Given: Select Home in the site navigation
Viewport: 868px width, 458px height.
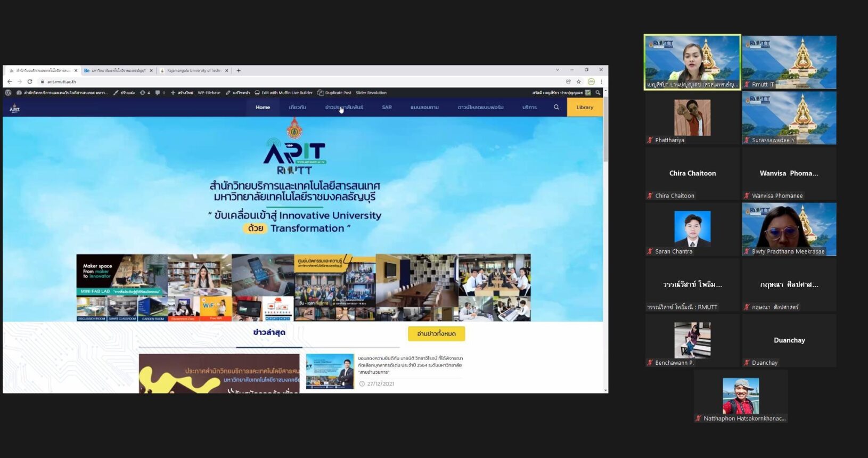Looking at the screenshot, I should click(263, 107).
